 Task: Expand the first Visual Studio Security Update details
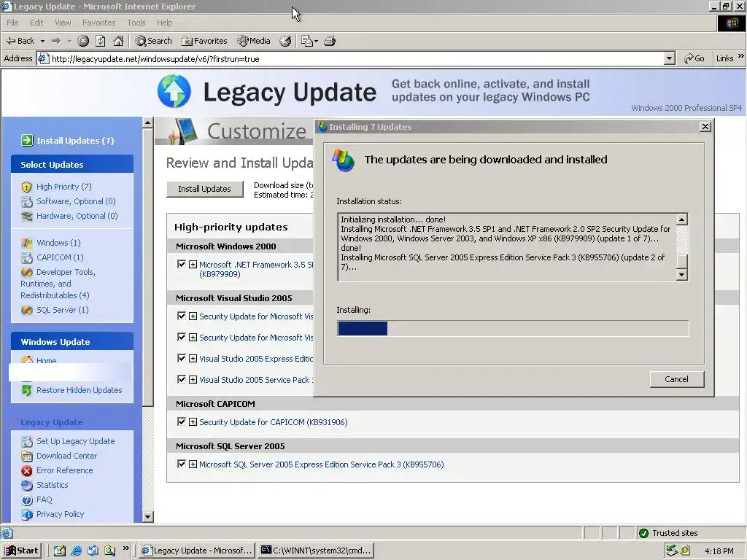pyautogui.click(x=193, y=316)
